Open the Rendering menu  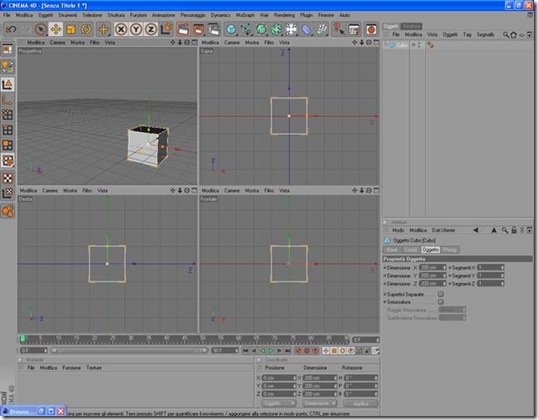284,15
